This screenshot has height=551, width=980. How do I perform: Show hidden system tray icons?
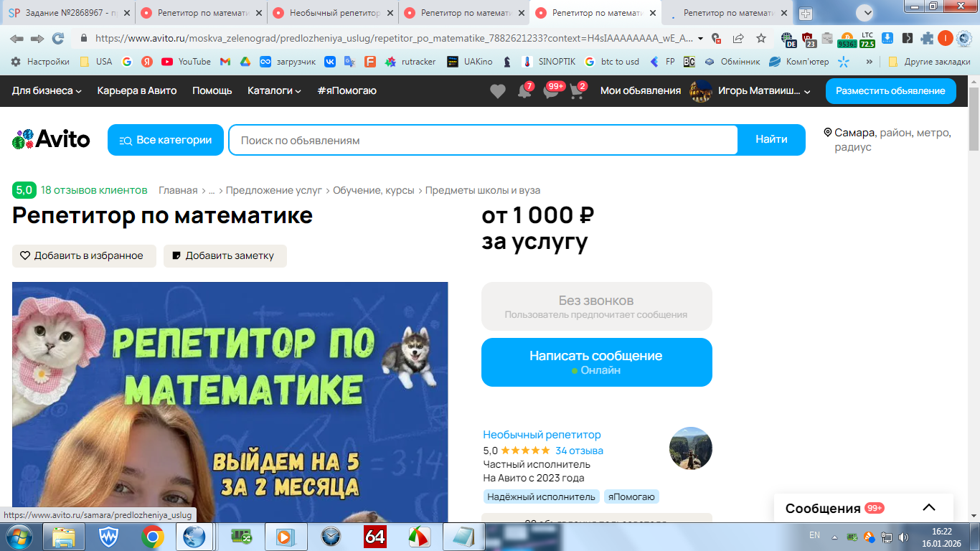click(x=834, y=537)
